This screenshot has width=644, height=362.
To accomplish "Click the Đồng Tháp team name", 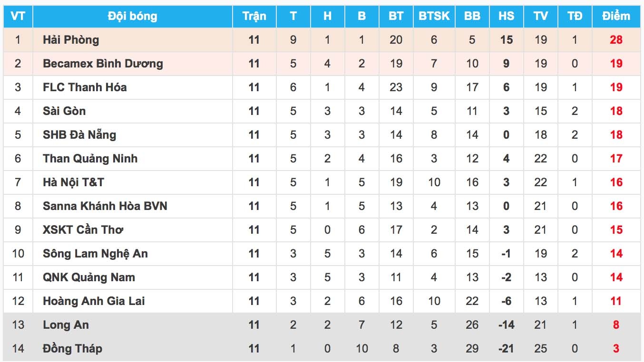I will click(72, 349).
